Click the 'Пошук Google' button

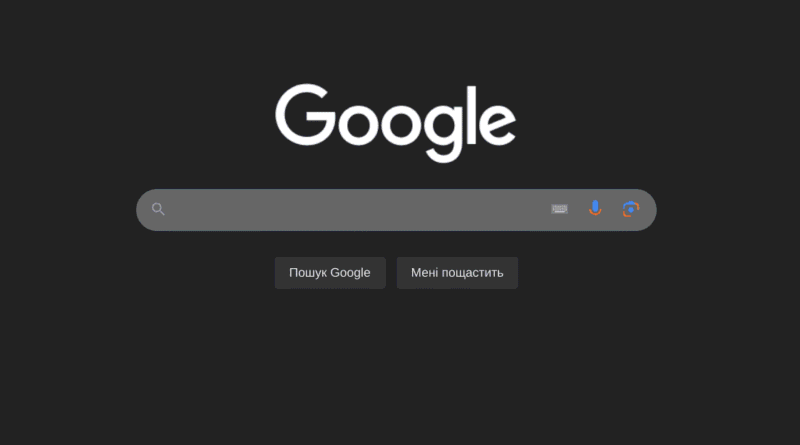pyautogui.click(x=330, y=273)
